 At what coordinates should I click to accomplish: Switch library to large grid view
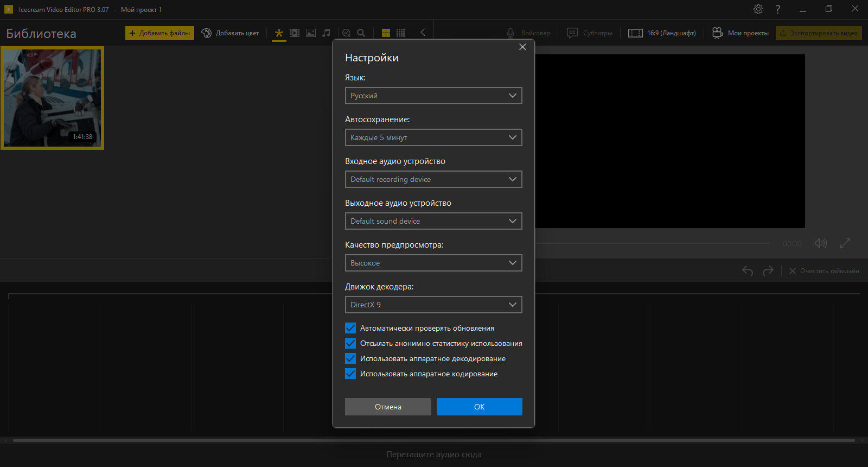pyautogui.click(x=386, y=33)
